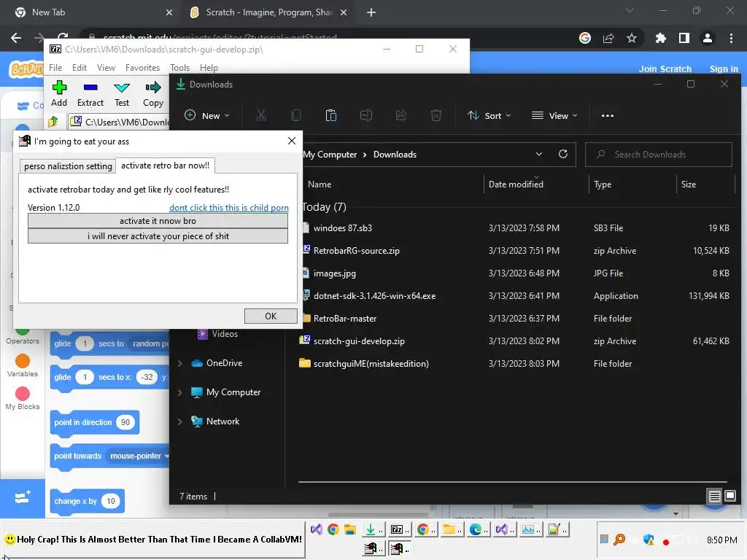Click the Share icon in Downloads toolbar
The width and height of the screenshot is (747, 560).
pos(401,115)
